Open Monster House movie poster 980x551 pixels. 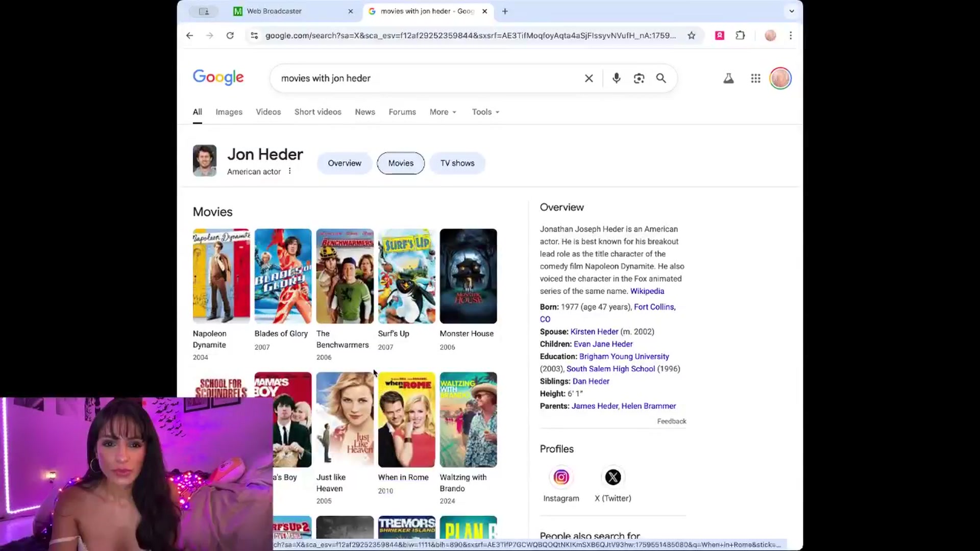coord(468,276)
